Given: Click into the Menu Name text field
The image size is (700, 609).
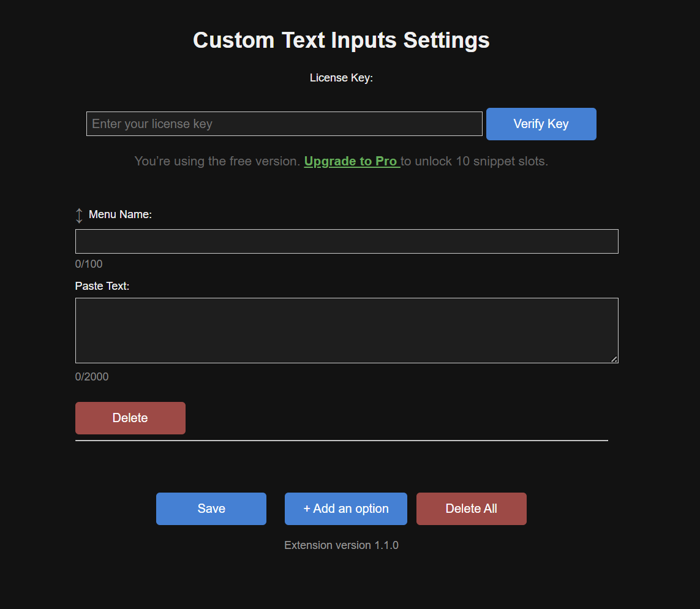Looking at the screenshot, I should (347, 241).
